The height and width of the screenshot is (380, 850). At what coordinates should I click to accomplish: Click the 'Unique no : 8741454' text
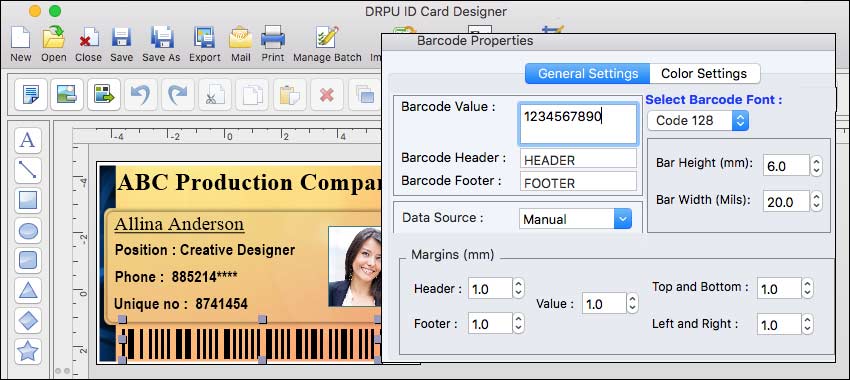(181, 304)
